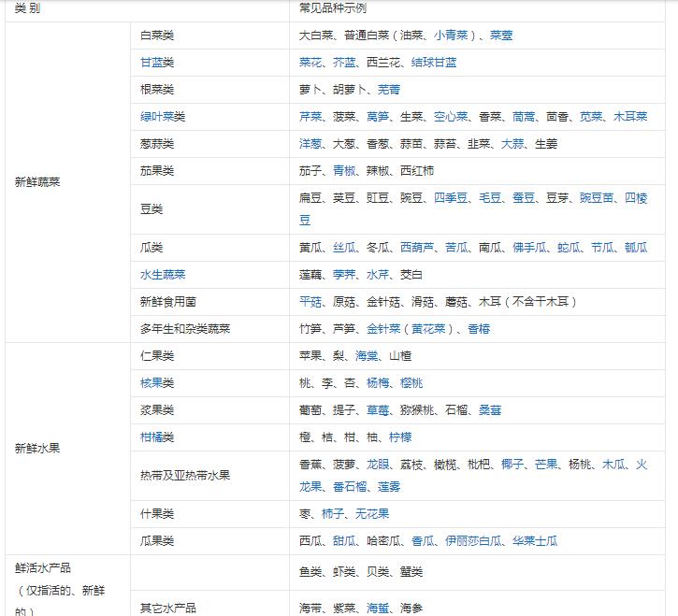
Task: Open the 桑葚 link
Action: tap(490, 410)
